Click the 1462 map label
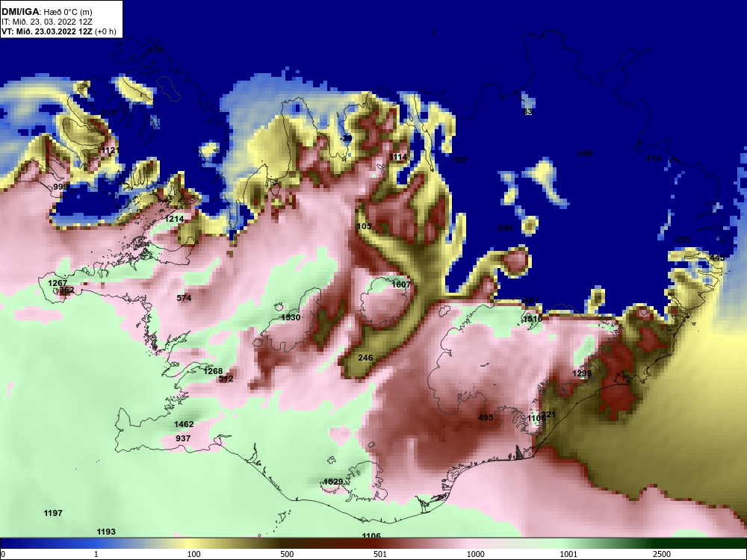 coord(184,424)
